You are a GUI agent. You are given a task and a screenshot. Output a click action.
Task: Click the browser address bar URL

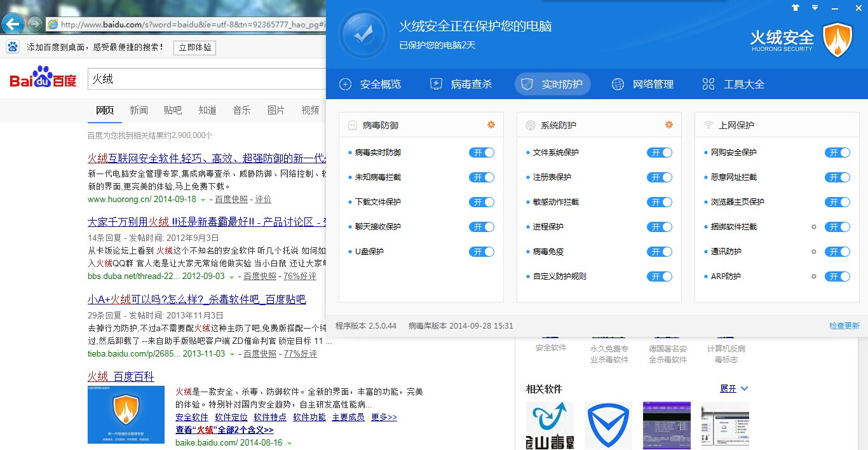pyautogui.click(x=193, y=25)
